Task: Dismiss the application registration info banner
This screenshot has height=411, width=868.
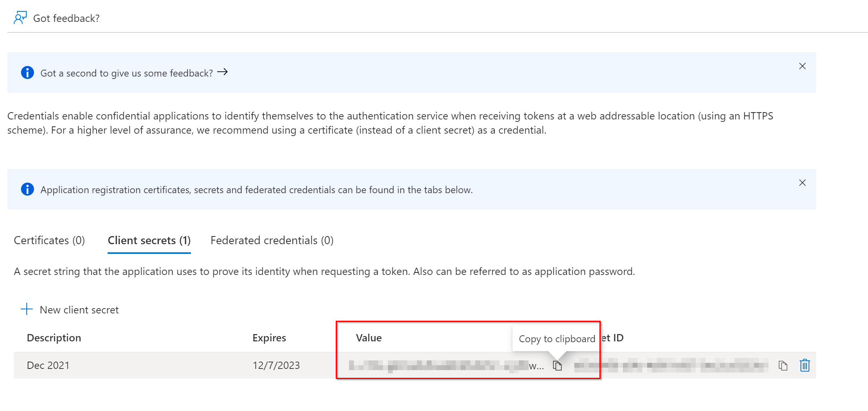Action: [802, 183]
